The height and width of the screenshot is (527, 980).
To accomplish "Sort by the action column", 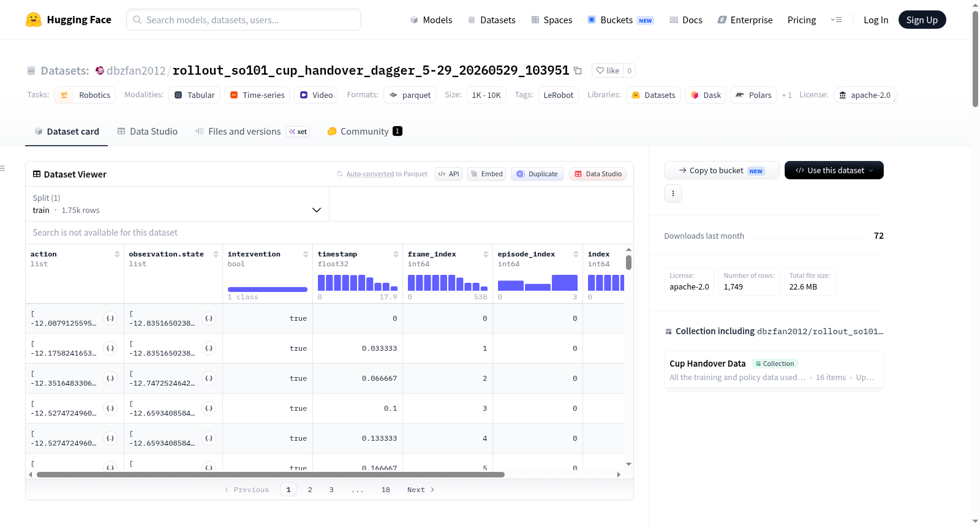I will click(117, 254).
